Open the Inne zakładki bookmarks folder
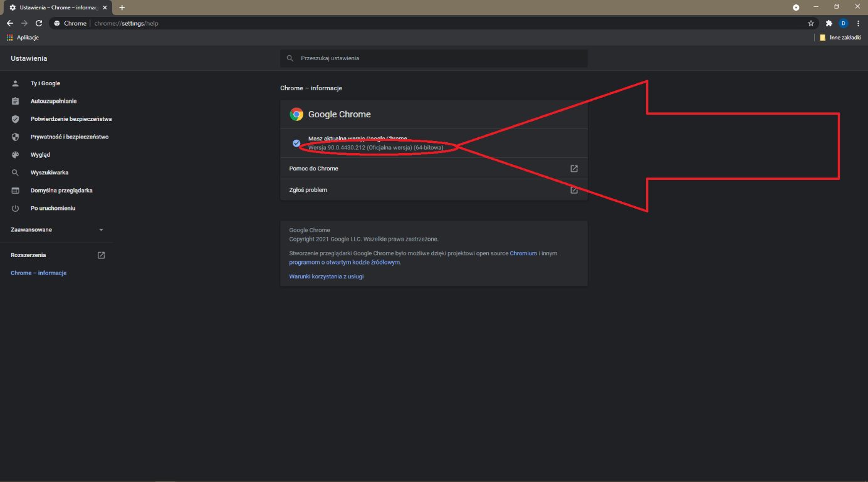The image size is (868, 482). (840, 38)
